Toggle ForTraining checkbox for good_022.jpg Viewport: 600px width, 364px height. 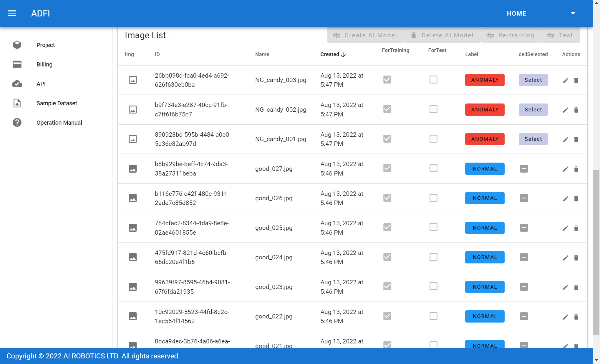click(387, 316)
